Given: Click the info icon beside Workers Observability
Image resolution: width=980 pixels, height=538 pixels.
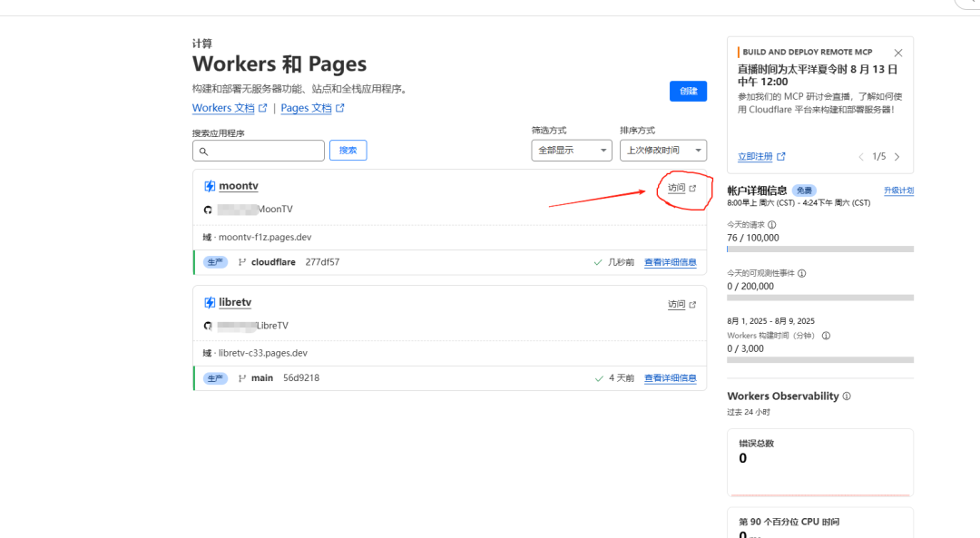Looking at the screenshot, I should point(847,396).
